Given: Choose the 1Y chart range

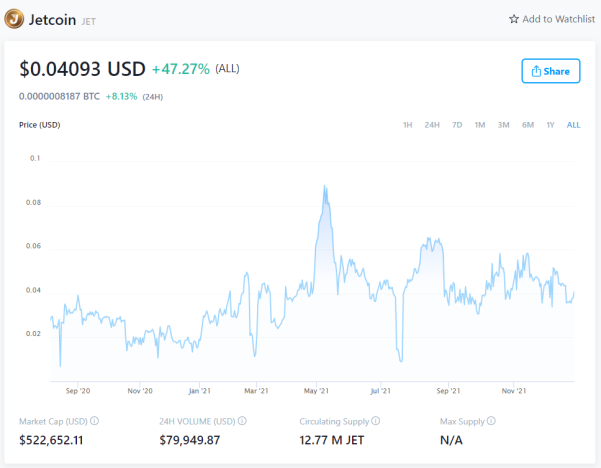Looking at the screenshot, I should pos(550,125).
